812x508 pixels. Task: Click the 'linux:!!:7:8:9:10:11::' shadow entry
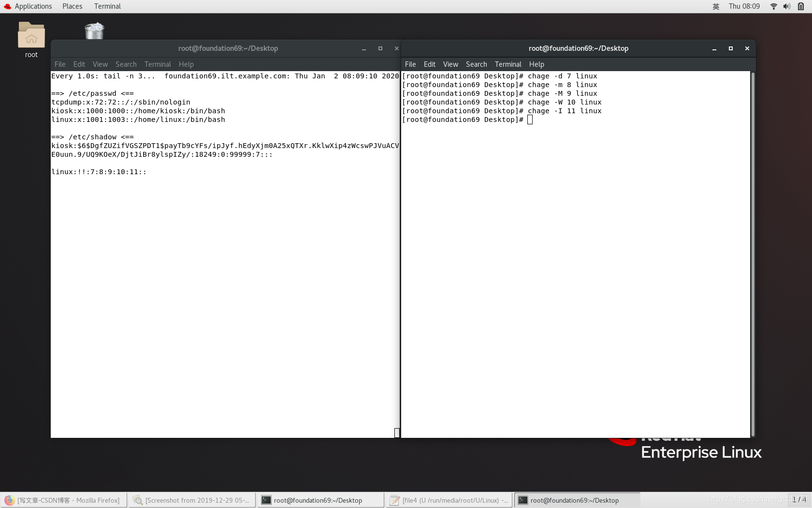99,172
